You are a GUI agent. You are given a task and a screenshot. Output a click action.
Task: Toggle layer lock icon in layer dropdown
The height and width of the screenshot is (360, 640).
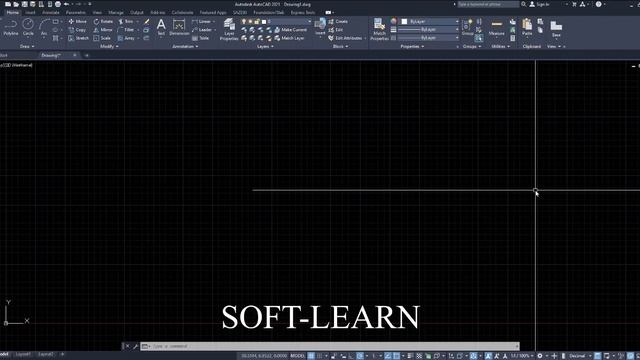(257, 21)
